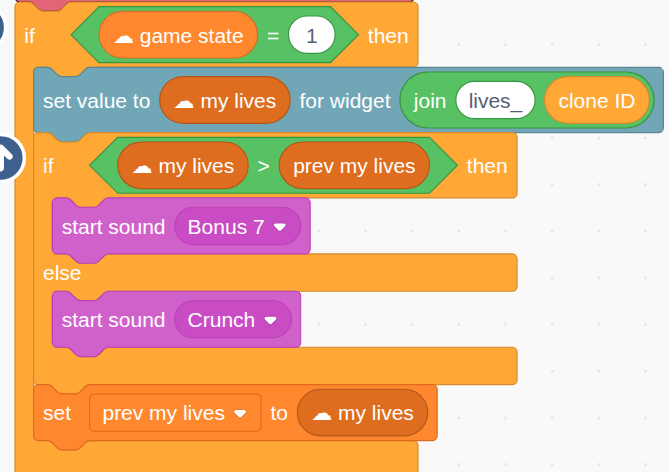The height and width of the screenshot is (472, 669).
Task: Click the 'lives_' text input in join block
Action: [495, 101]
